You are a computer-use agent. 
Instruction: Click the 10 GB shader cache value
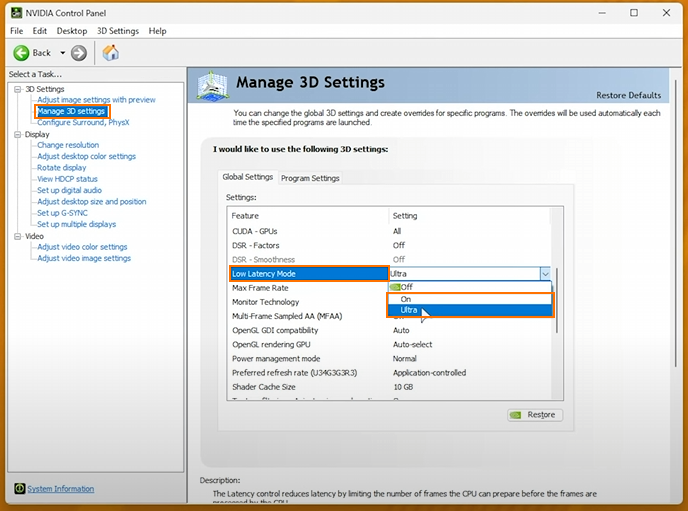(x=403, y=387)
